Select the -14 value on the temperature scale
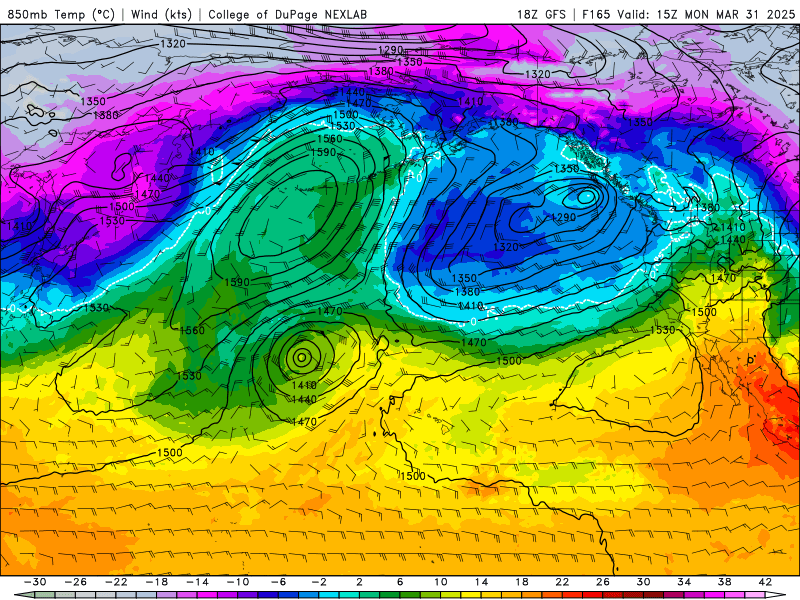This screenshot has width=800, height=600. (197, 582)
